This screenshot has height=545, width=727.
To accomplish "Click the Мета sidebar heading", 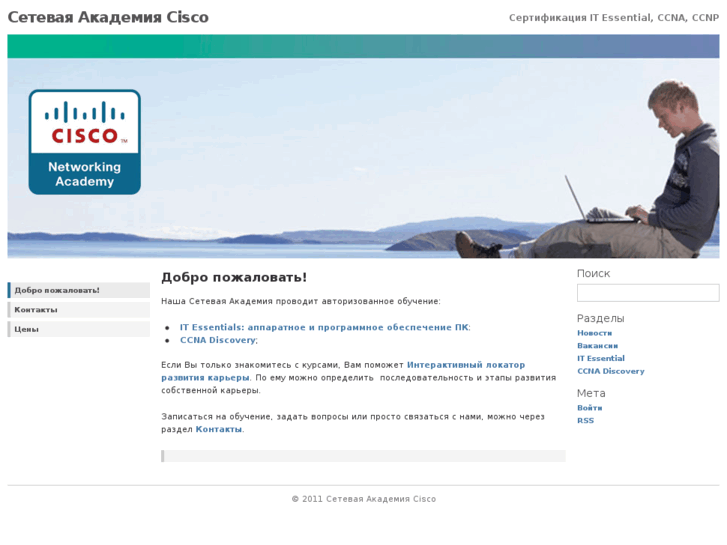I will 591,393.
